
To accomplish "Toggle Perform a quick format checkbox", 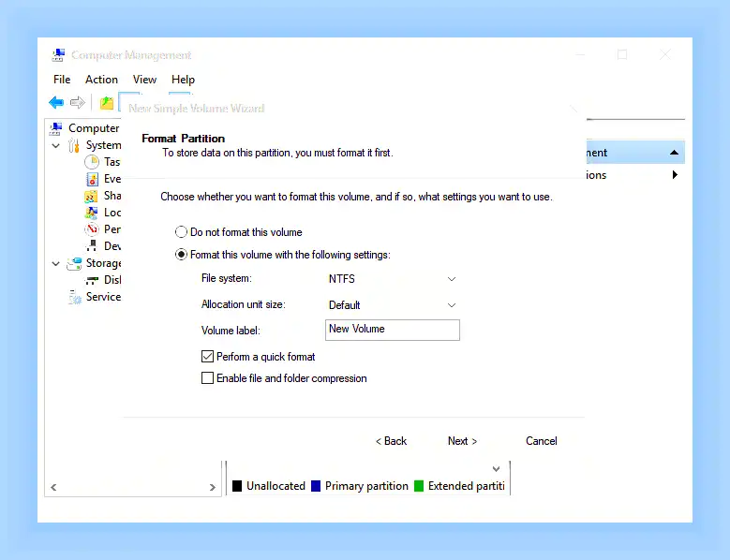I will [x=208, y=356].
